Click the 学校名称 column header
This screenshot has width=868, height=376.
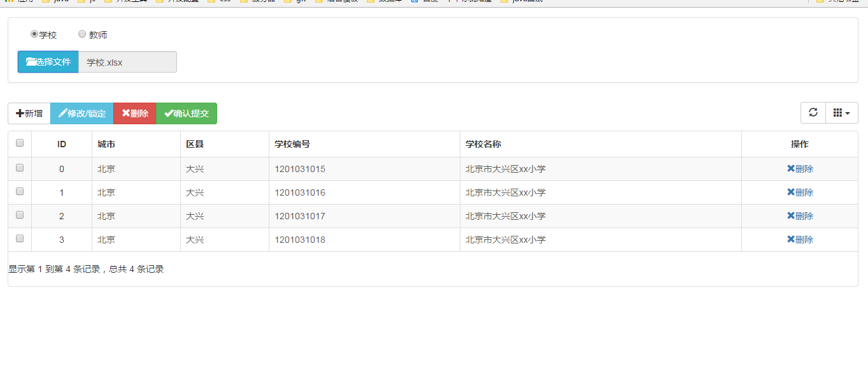click(601, 144)
